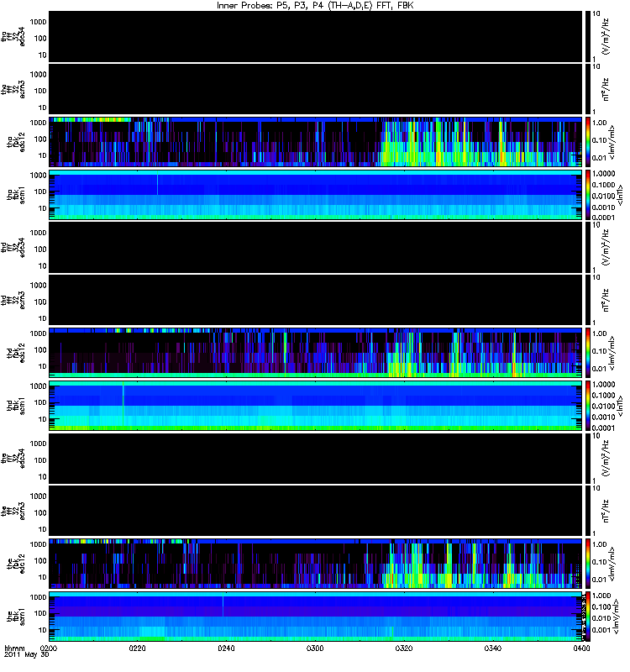Click the 'the fbk scm1' y-axis label
Screen dimensions: 630x672
tap(16, 617)
